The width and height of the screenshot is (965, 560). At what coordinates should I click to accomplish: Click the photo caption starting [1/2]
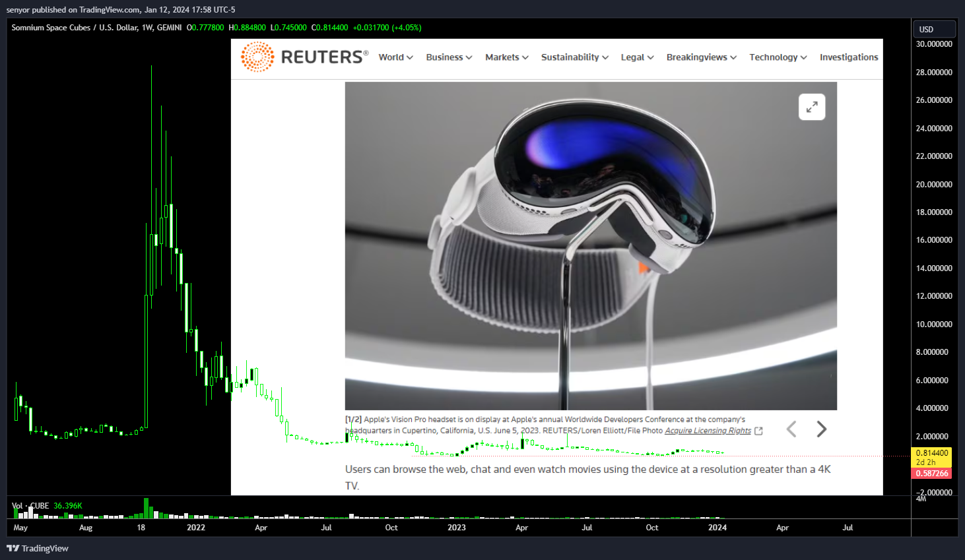[x=554, y=425]
